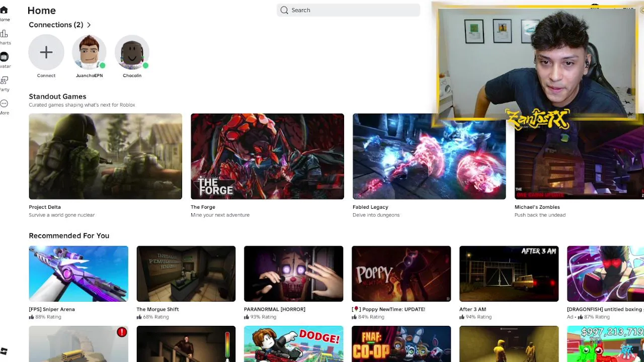Click the Home page title
The height and width of the screenshot is (362, 644).
(41, 11)
